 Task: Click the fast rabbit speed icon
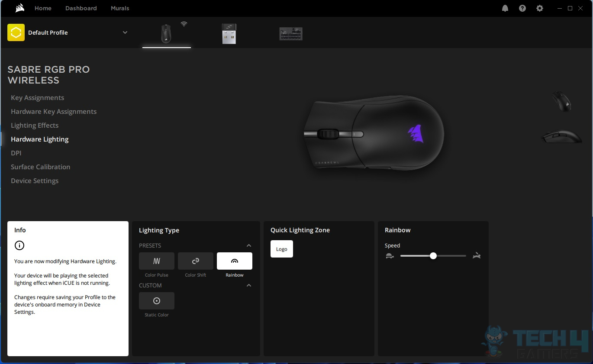[x=477, y=256]
